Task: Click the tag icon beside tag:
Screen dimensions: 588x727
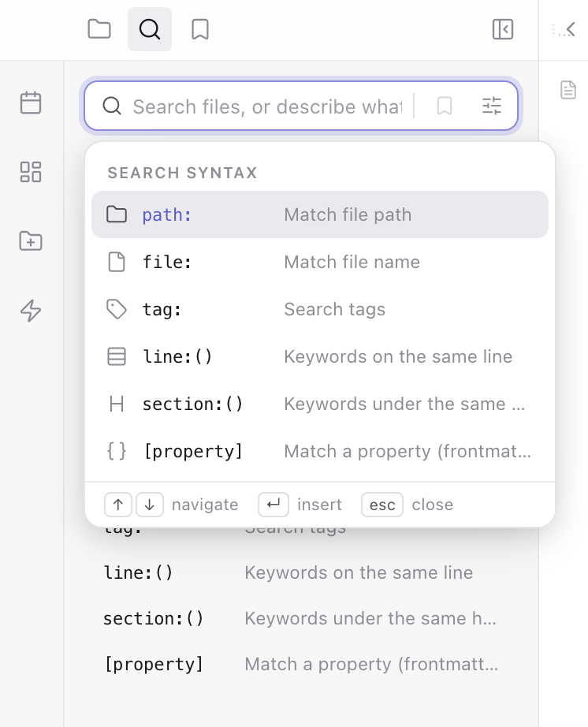Action: (x=117, y=309)
